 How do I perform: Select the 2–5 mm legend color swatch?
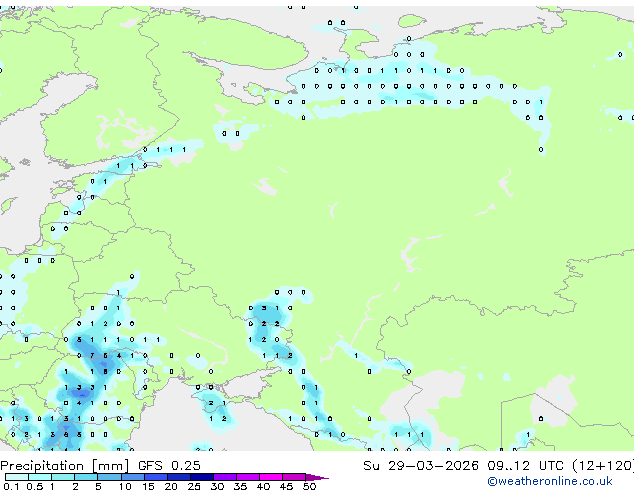pyautogui.click(x=86, y=477)
